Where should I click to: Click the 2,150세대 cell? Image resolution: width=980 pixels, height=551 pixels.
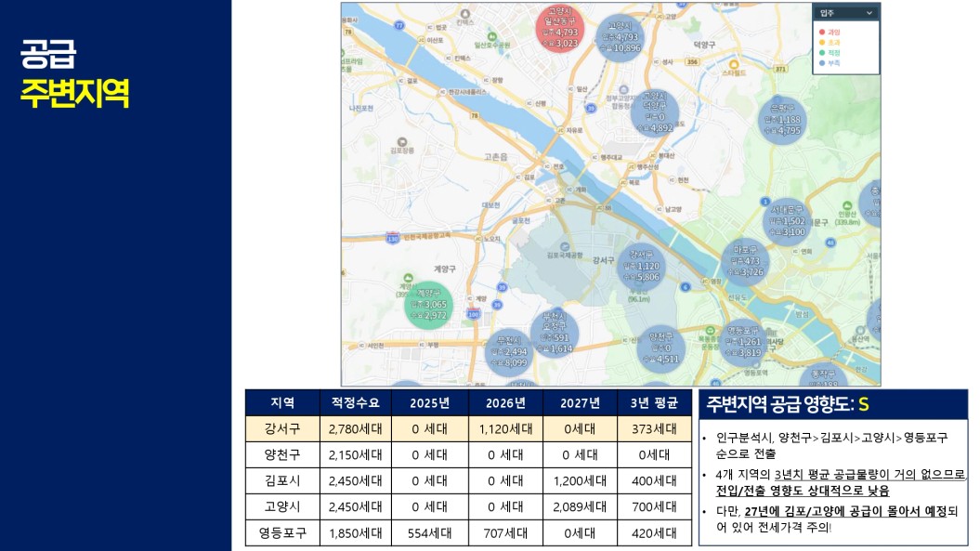pyautogui.click(x=355, y=454)
